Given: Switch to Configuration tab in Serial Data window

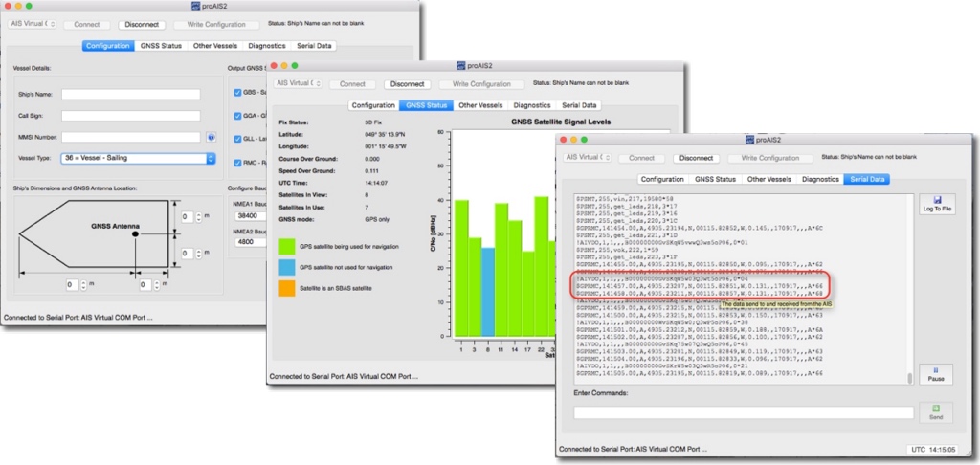Looking at the screenshot, I should [662, 179].
